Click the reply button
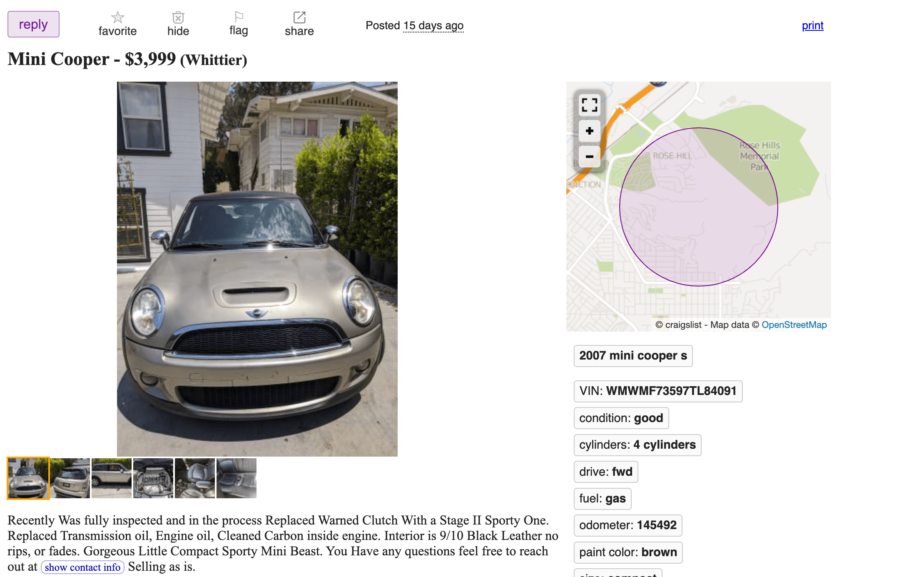 [33, 24]
